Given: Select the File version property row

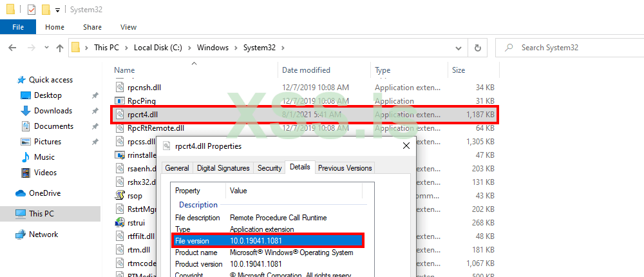Looking at the screenshot, I should [268, 240].
